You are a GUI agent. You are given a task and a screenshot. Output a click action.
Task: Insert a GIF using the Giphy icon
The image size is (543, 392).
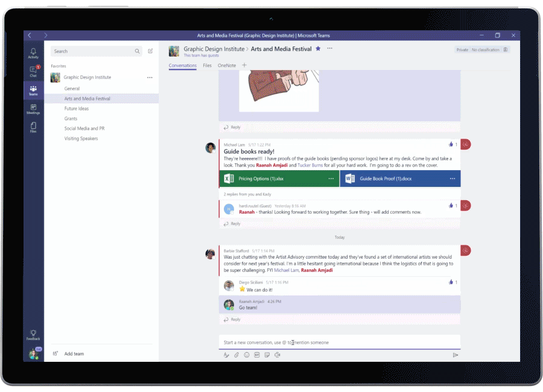coord(256,355)
